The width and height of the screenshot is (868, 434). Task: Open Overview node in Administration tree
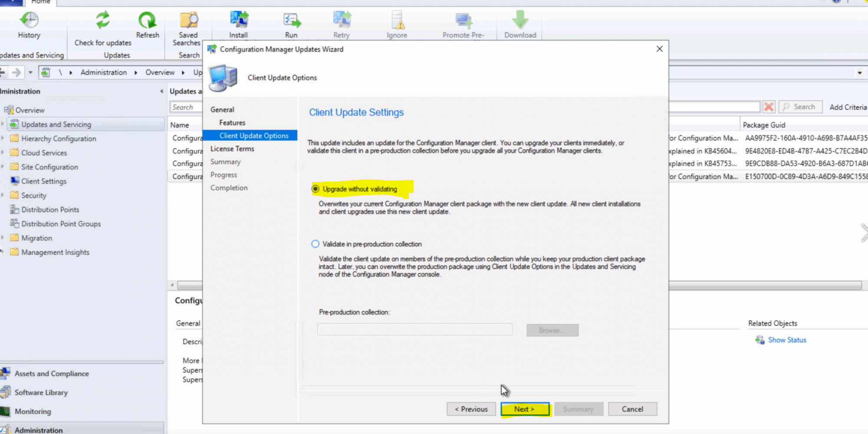[x=30, y=110]
